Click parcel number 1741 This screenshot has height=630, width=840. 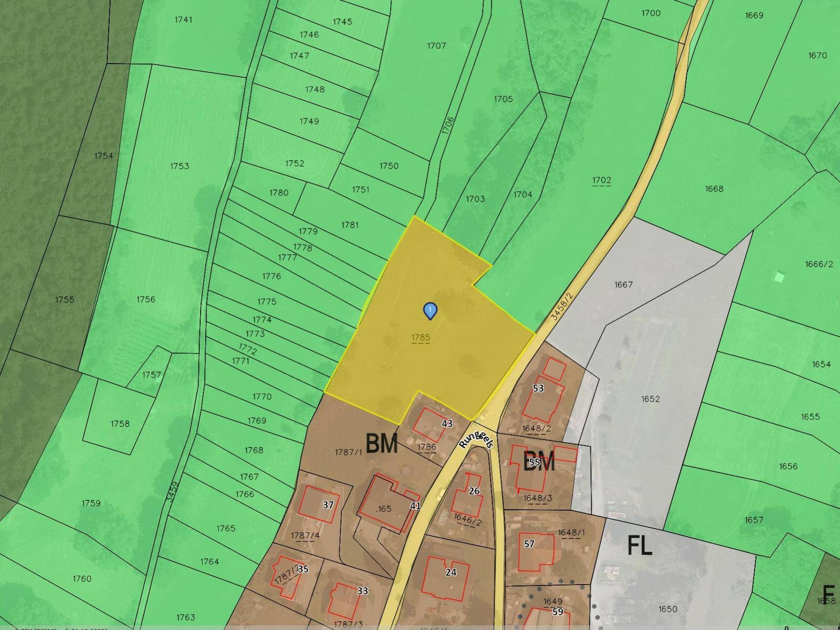point(183,19)
